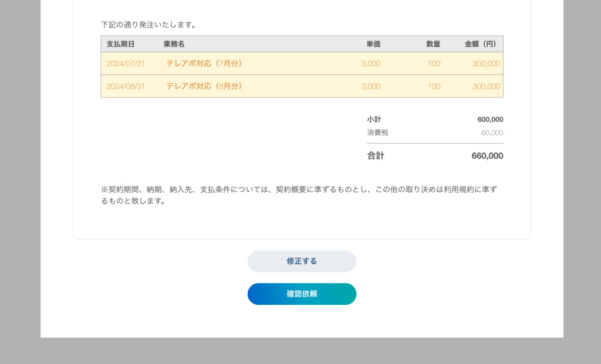This screenshot has width=601, height=364.
Task: Select the 2024/07/31 payment date cell
Action: (x=126, y=63)
